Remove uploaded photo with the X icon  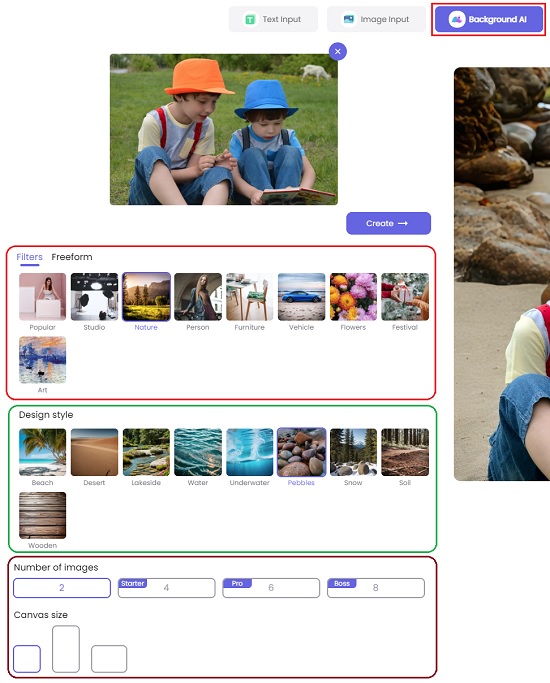click(x=337, y=51)
